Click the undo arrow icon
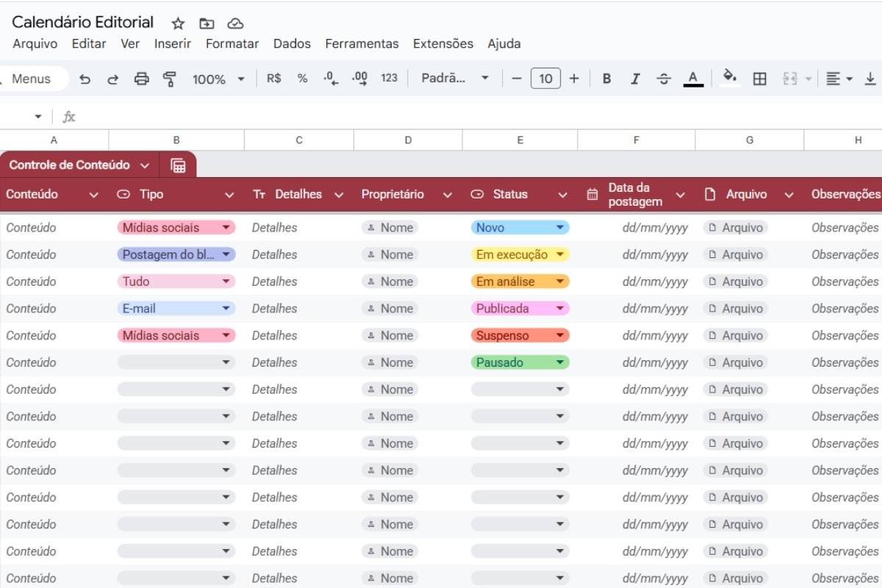This screenshot has height=588, width=882. pyautogui.click(x=85, y=79)
